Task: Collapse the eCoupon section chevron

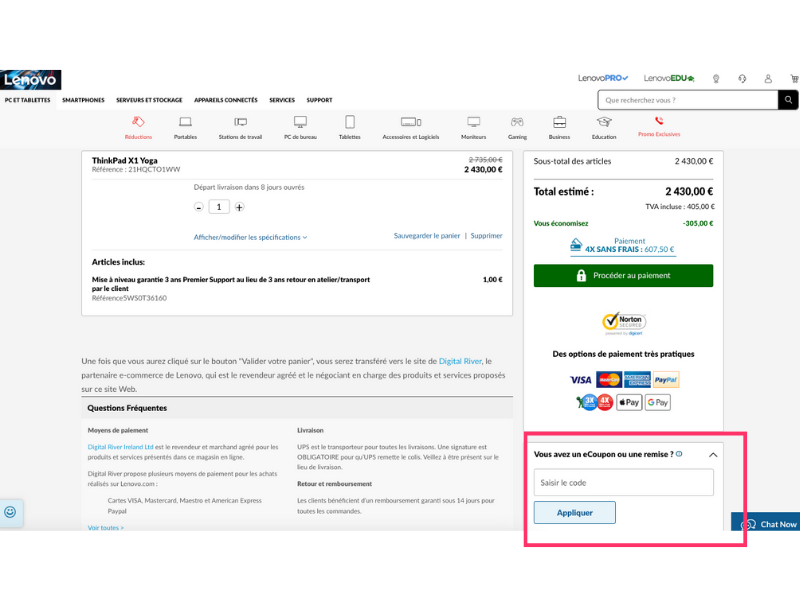Action: (x=713, y=455)
